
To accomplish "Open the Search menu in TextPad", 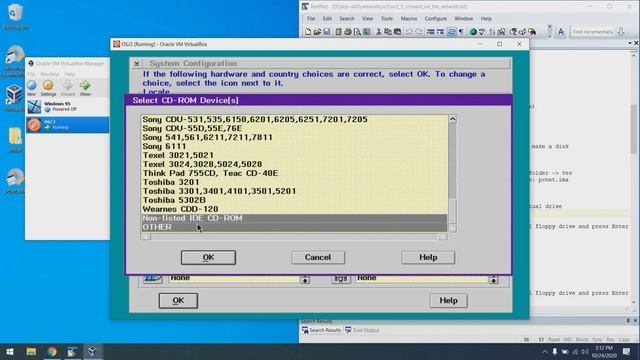I will point(347,19).
